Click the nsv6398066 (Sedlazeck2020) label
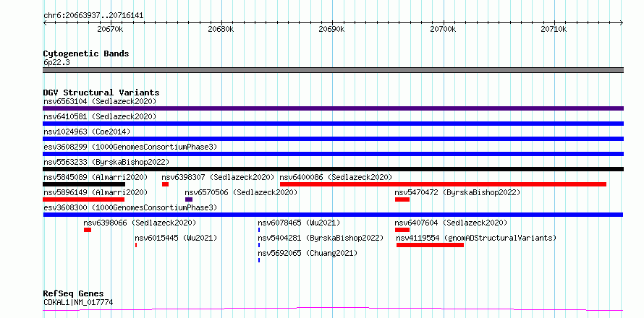The width and height of the screenshot is (644, 318). tap(140, 223)
